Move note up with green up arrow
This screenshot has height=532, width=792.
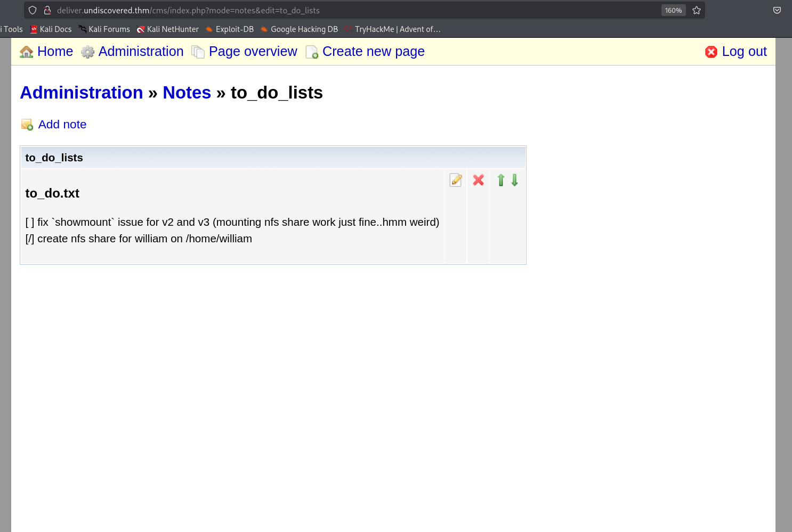point(500,180)
